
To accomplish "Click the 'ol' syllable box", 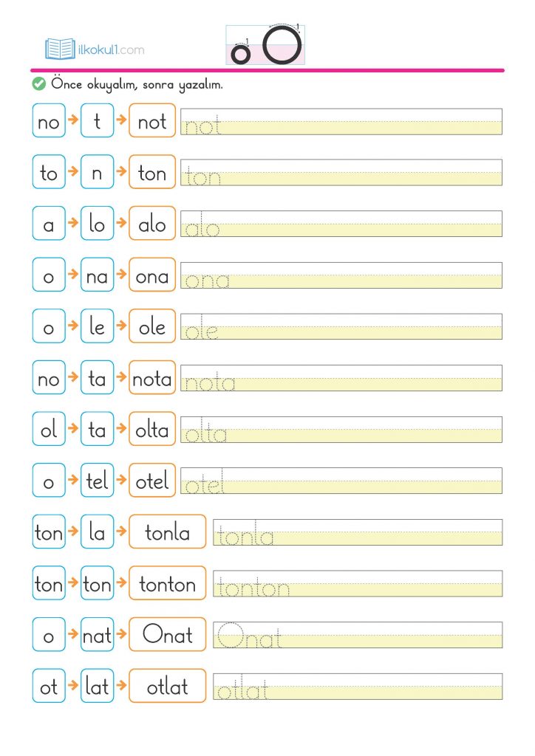I will click(49, 430).
